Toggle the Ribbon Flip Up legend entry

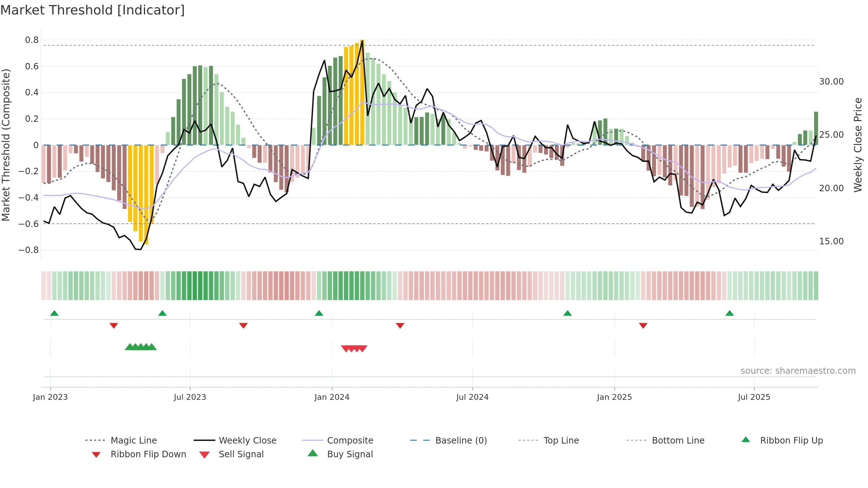[x=782, y=440]
